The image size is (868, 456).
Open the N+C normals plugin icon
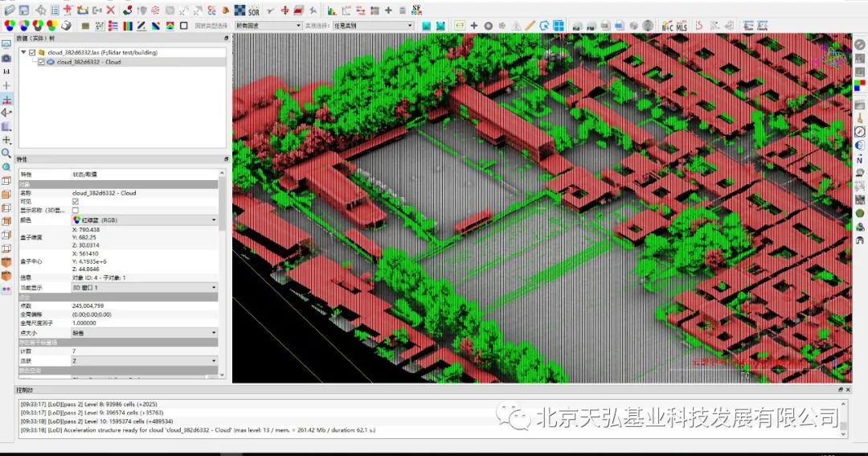[x=668, y=26]
